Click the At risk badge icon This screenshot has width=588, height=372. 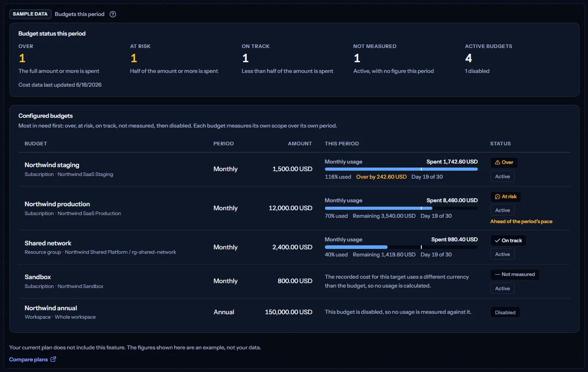tap(497, 196)
